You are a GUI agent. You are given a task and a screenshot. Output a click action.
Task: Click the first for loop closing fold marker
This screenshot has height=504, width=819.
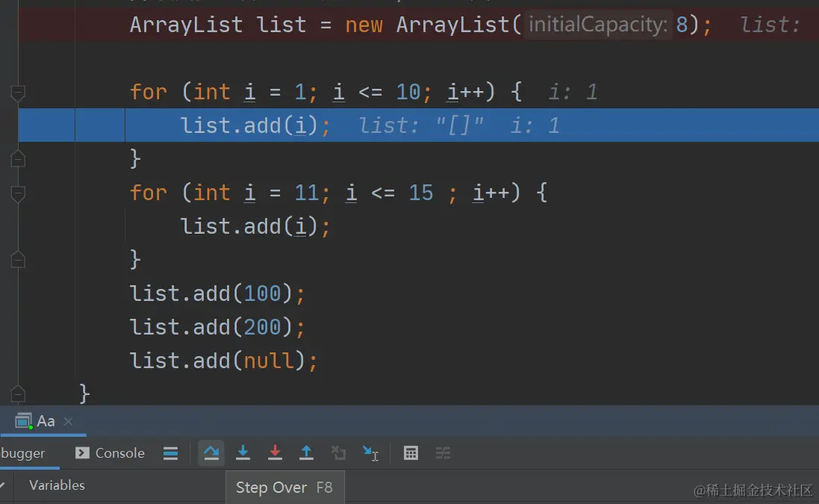click(18, 158)
